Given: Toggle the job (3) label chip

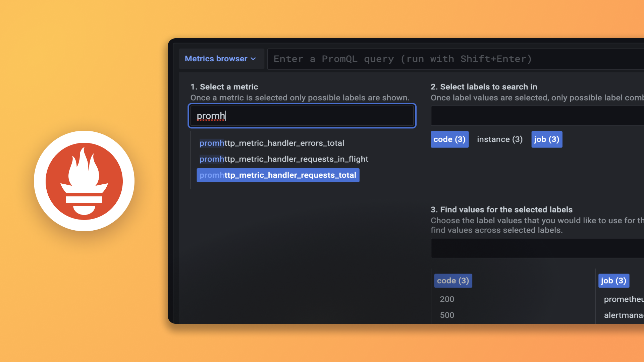Looking at the screenshot, I should pos(546,139).
